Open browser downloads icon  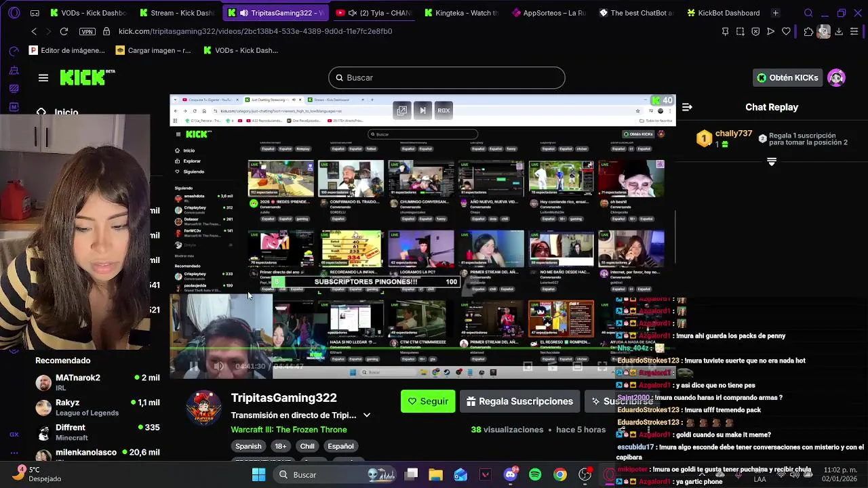tap(839, 31)
